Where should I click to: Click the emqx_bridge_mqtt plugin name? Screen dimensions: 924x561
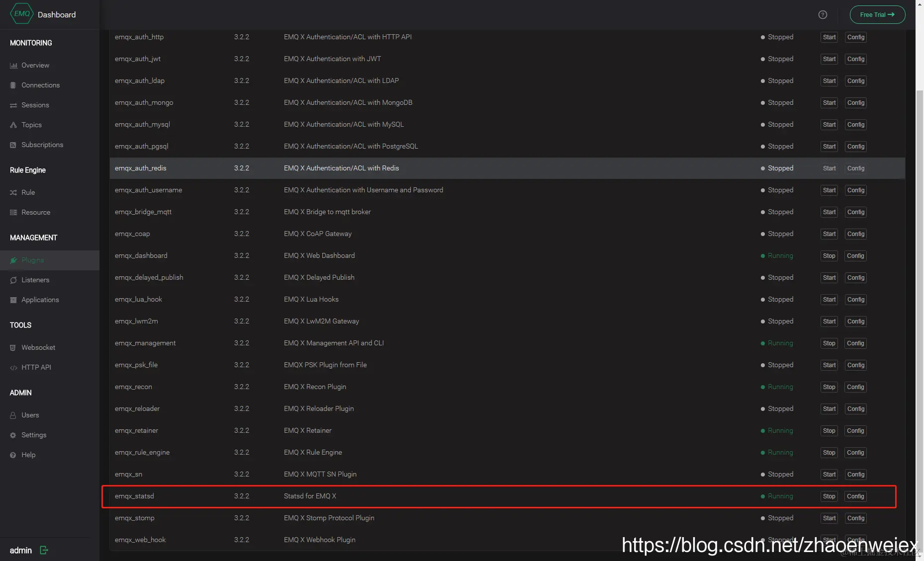143,212
